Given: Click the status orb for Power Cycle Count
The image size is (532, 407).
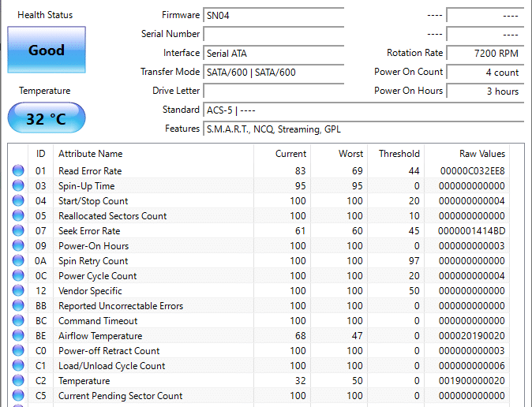Looking at the screenshot, I should click(18, 275).
